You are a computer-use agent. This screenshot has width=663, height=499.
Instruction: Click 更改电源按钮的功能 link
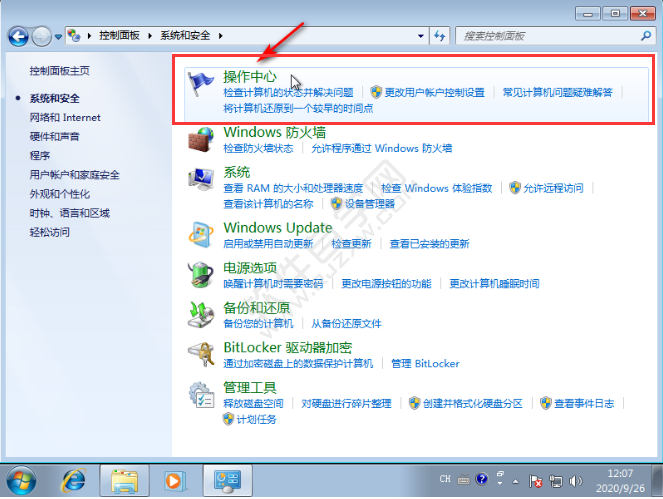(x=386, y=284)
